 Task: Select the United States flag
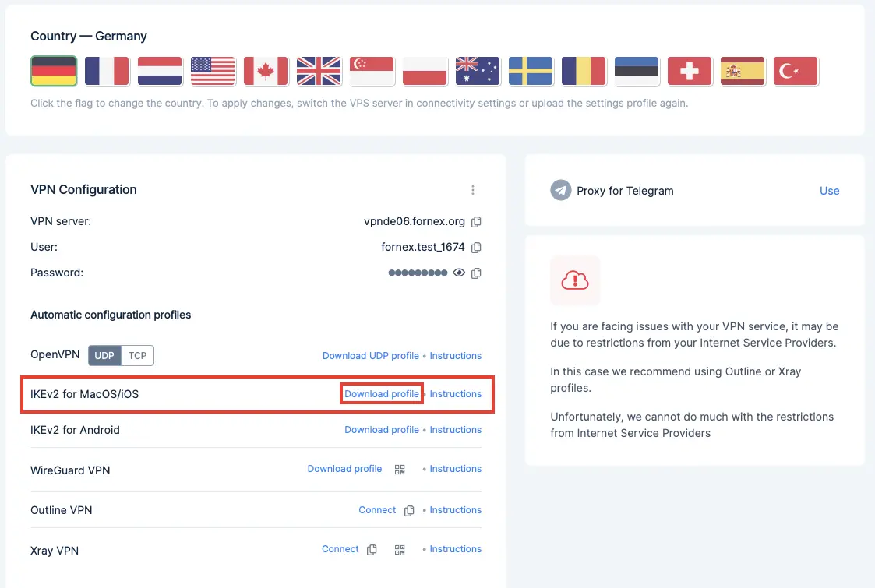point(213,71)
